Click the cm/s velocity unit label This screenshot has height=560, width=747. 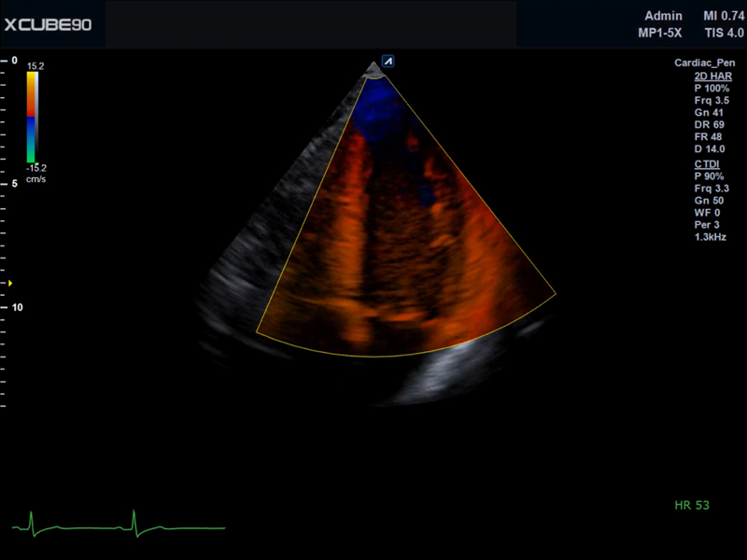(x=36, y=179)
